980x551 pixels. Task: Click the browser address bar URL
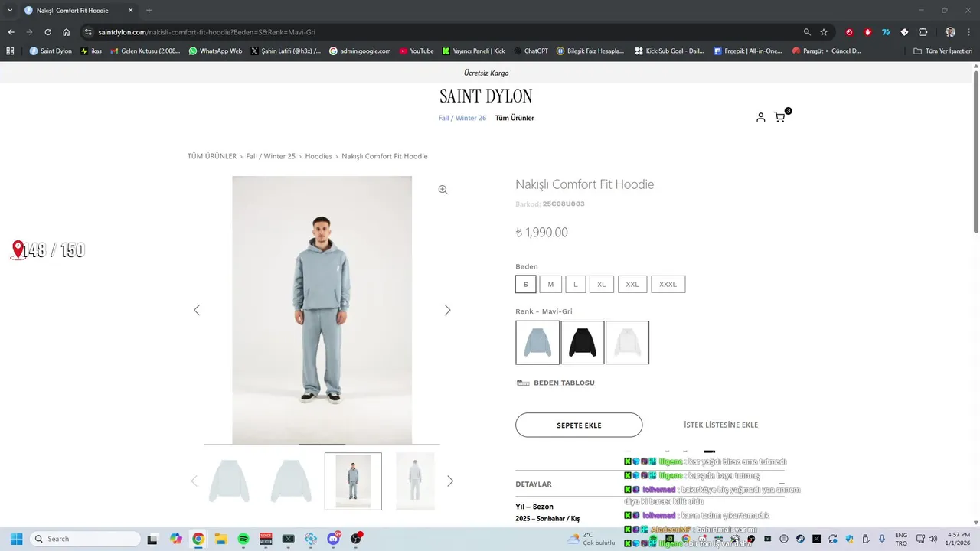click(207, 32)
